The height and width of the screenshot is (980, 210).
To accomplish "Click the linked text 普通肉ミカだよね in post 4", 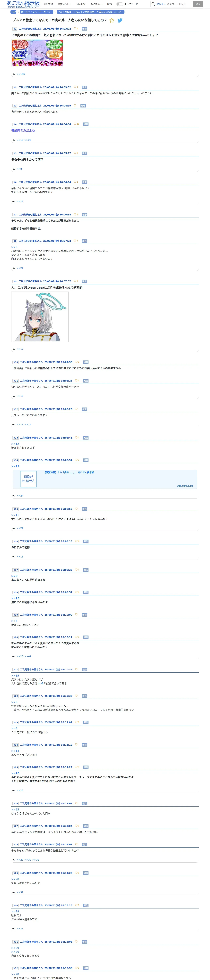I will pos(23,131).
